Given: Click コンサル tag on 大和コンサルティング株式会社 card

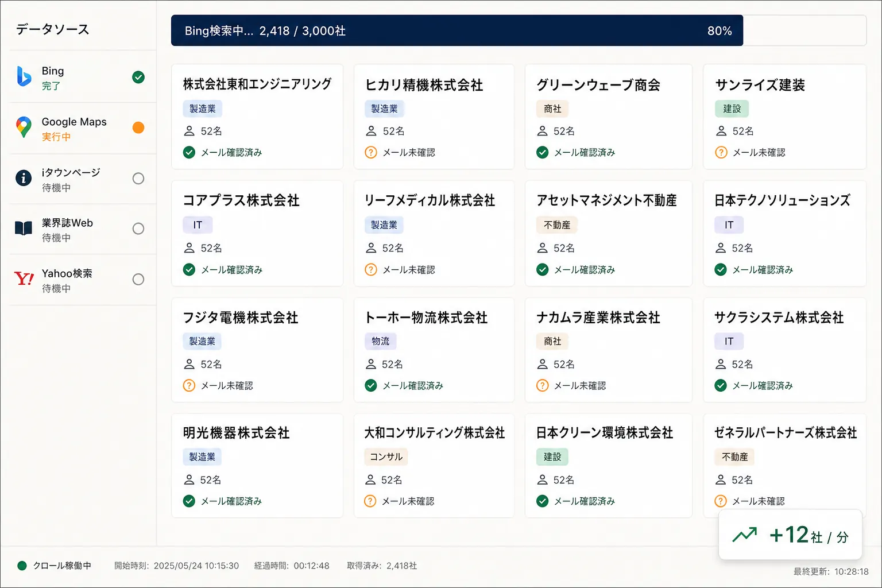Looking at the screenshot, I should click(x=386, y=457).
